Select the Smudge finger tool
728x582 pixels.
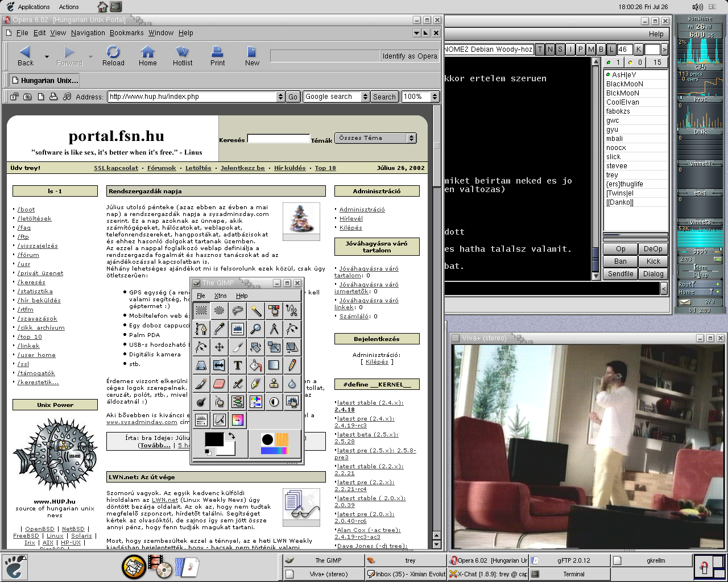(220, 401)
